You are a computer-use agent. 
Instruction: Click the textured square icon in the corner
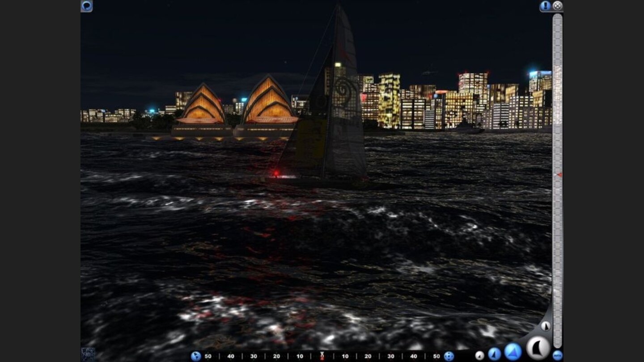[88, 354]
